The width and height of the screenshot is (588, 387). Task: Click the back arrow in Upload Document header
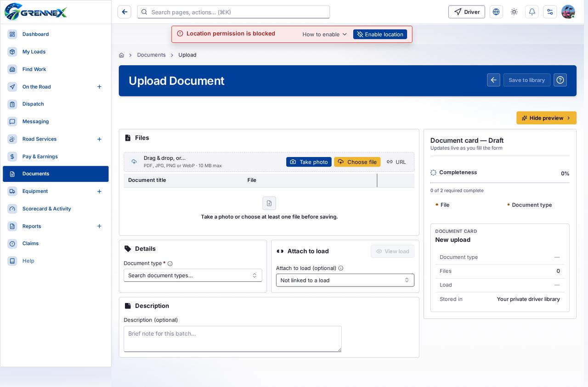click(493, 80)
